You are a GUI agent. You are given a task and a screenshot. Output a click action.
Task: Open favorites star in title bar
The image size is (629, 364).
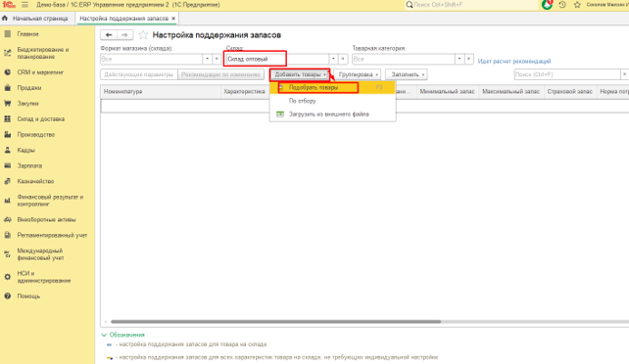(577, 5)
